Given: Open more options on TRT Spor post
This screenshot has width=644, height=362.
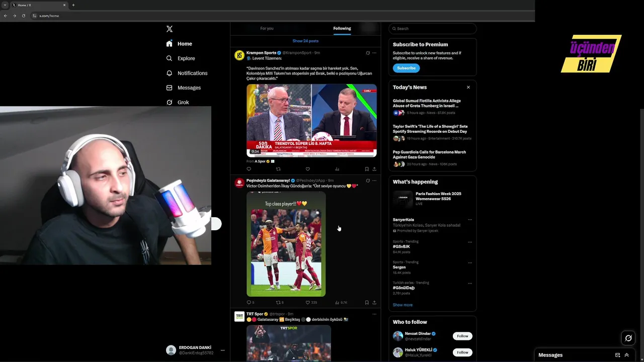Looking at the screenshot, I should (x=374, y=314).
